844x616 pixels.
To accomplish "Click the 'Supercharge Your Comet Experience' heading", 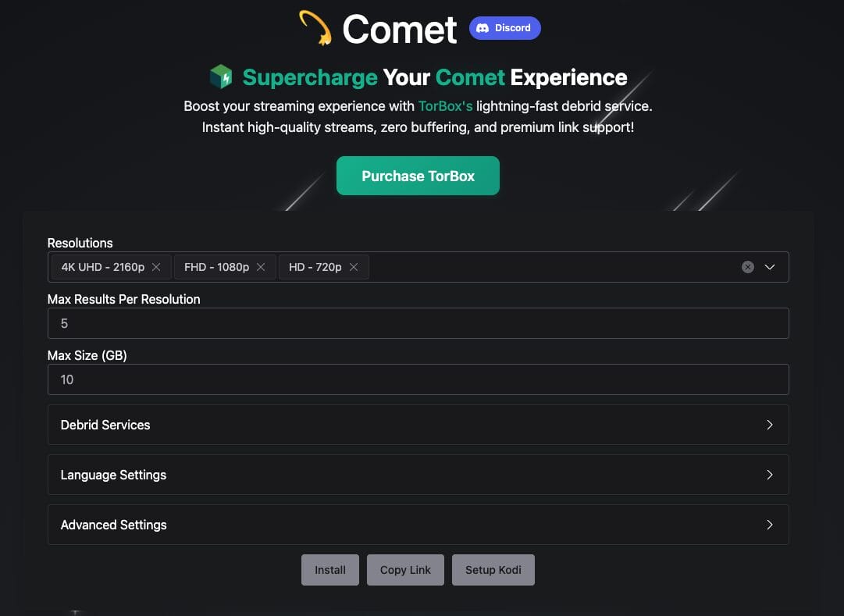I will click(x=435, y=77).
